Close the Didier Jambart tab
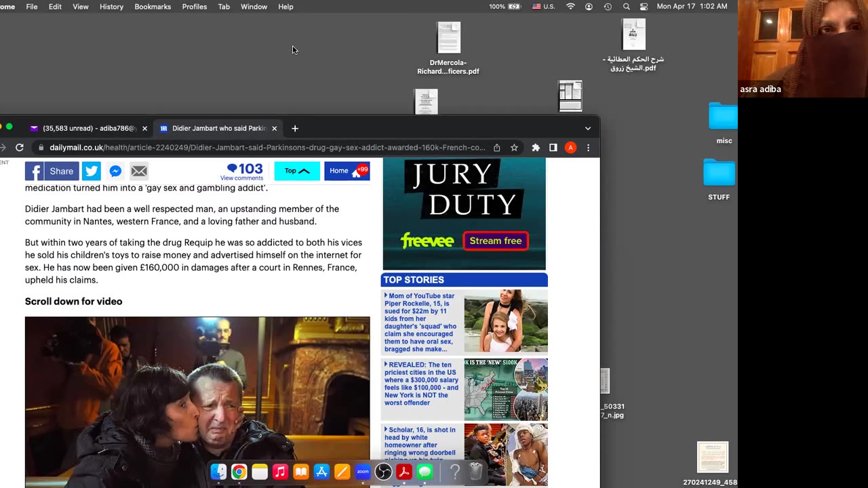Screen dimensions: 868x488 click(275, 128)
